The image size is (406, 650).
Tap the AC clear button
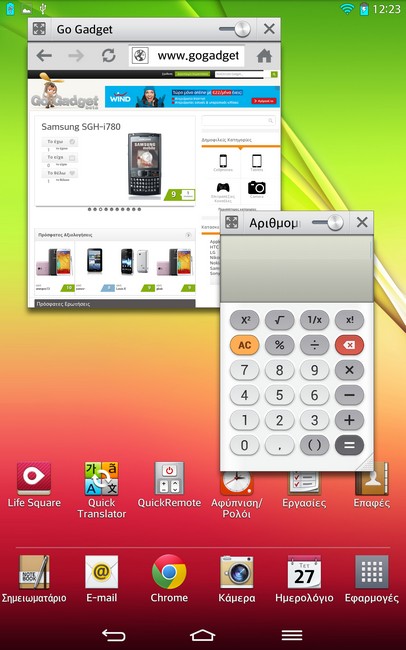(245, 345)
